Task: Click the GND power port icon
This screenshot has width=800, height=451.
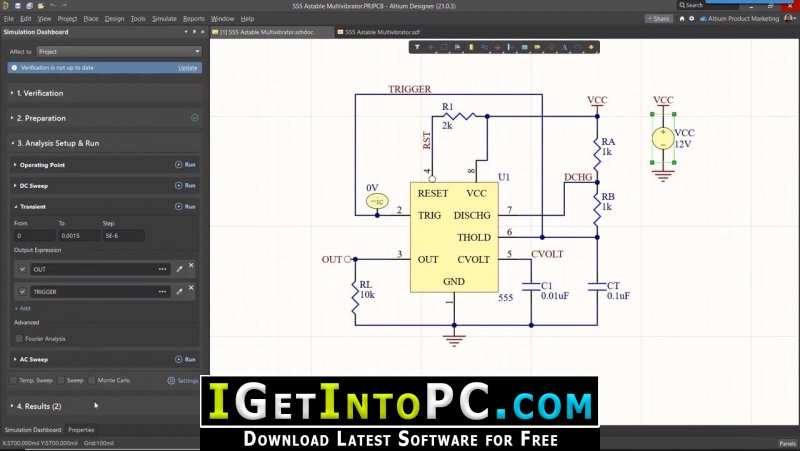Action: tap(497, 47)
